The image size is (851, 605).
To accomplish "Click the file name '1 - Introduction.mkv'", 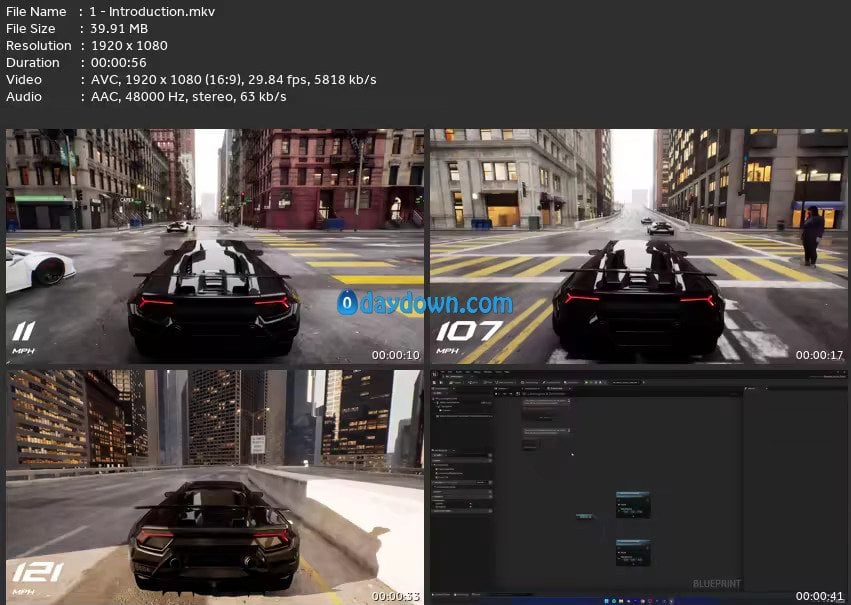I will tap(153, 11).
